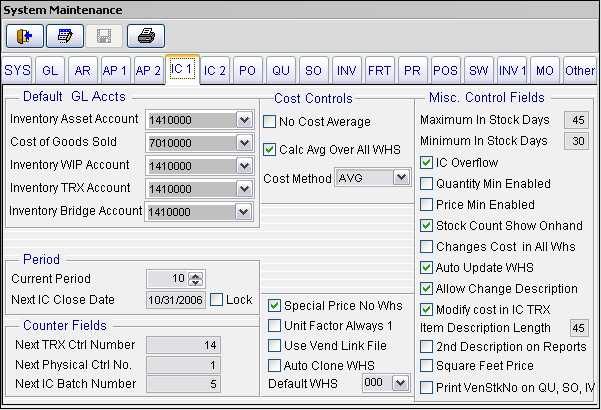The width and height of the screenshot is (601, 410).
Task: Toggle Stock Count Show Onhand checkbox
Action: (x=426, y=226)
